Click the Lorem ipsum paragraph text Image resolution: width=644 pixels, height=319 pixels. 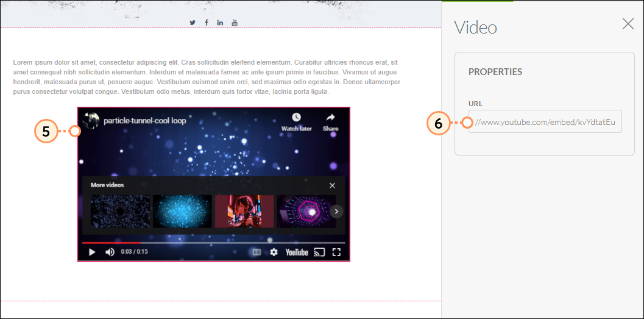click(207, 77)
